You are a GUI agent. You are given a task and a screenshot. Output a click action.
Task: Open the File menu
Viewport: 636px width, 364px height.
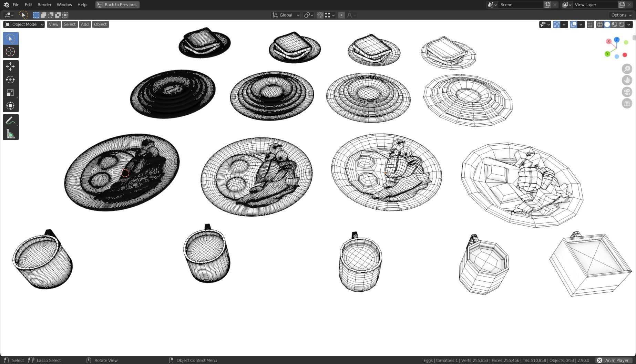[x=16, y=5]
